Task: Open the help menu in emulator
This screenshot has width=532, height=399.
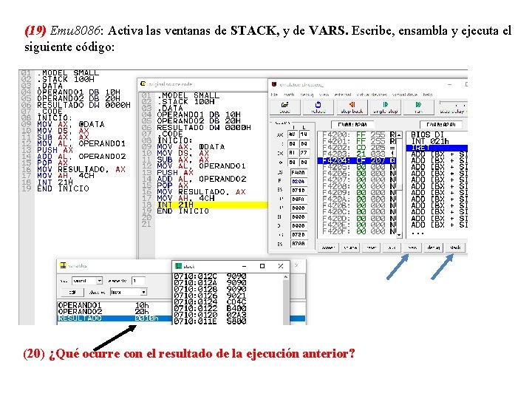Action: point(428,95)
